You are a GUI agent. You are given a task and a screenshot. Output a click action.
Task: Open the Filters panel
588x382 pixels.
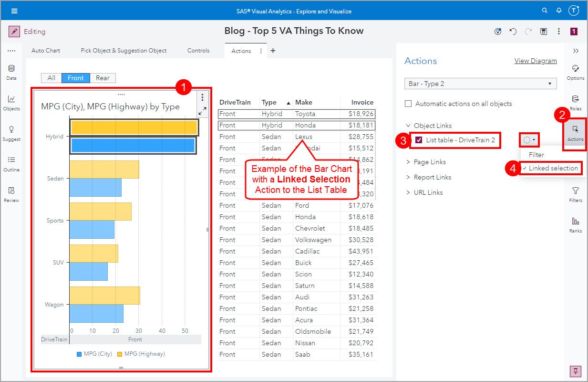[575, 195]
